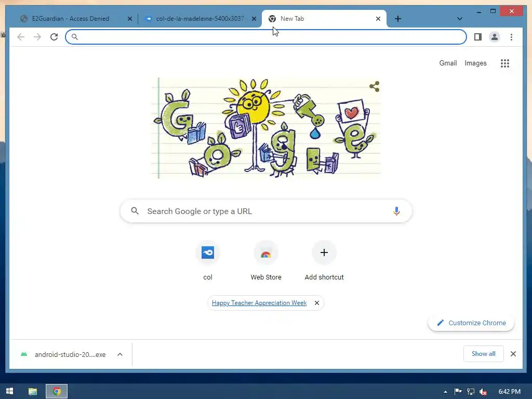
Task: Click the search icon in address bar
Action: coord(75,37)
